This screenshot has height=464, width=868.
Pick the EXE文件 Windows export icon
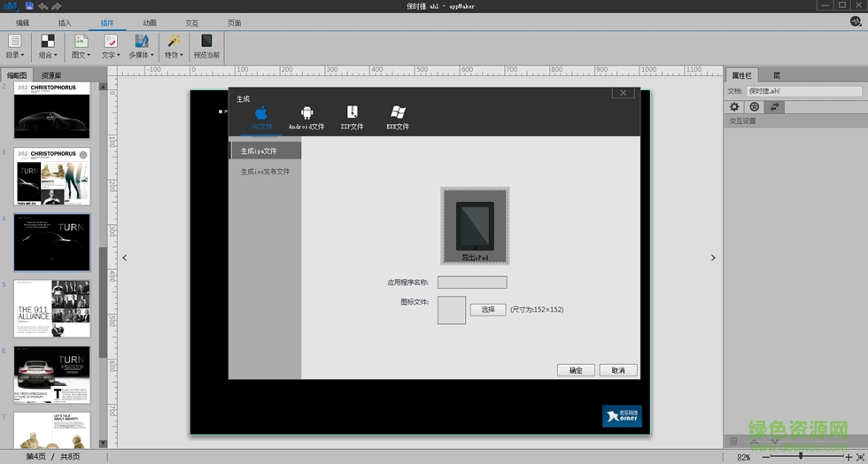(398, 113)
